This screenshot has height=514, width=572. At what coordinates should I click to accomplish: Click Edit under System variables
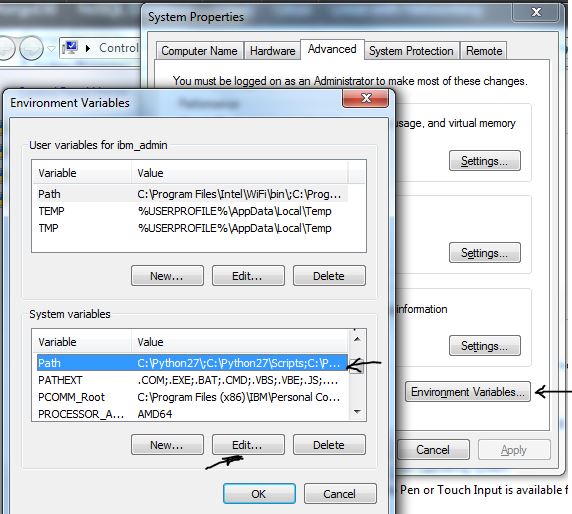(248, 445)
